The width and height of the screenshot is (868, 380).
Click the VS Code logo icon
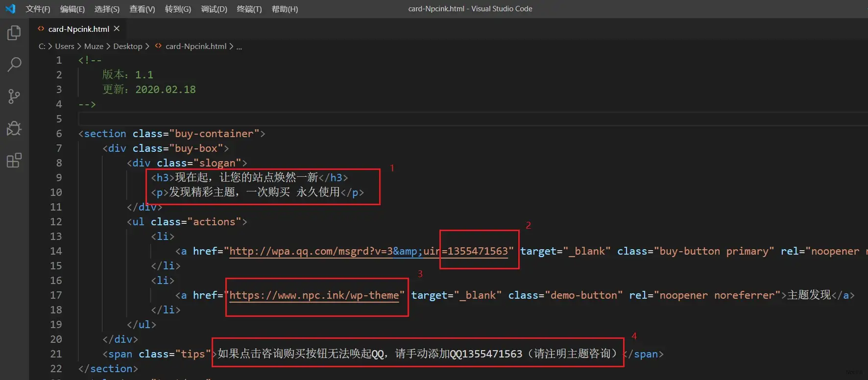click(x=10, y=9)
